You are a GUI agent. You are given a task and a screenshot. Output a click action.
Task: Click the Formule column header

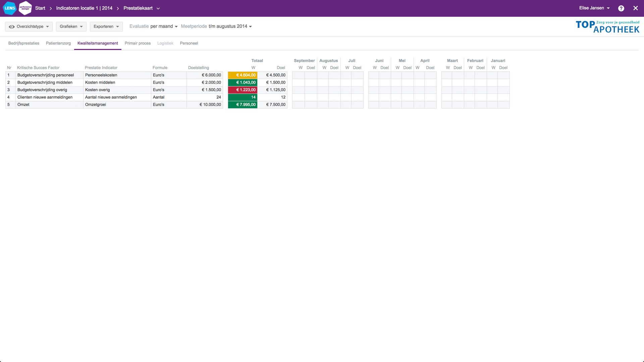pyautogui.click(x=160, y=68)
